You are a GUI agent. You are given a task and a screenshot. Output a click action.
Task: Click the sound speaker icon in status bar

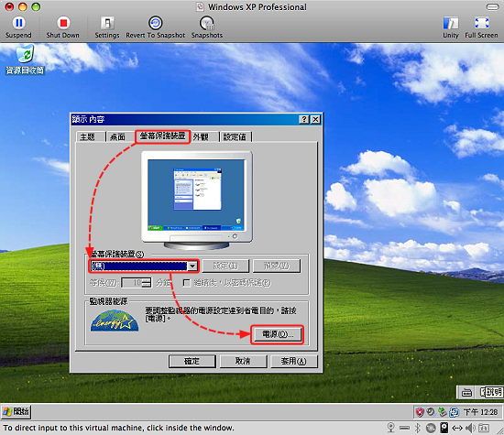pos(471,428)
